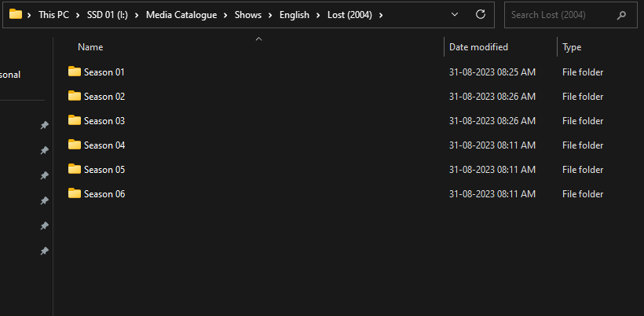Image resolution: width=644 pixels, height=316 pixels.
Task: Sort by the Type column header
Action: (572, 47)
